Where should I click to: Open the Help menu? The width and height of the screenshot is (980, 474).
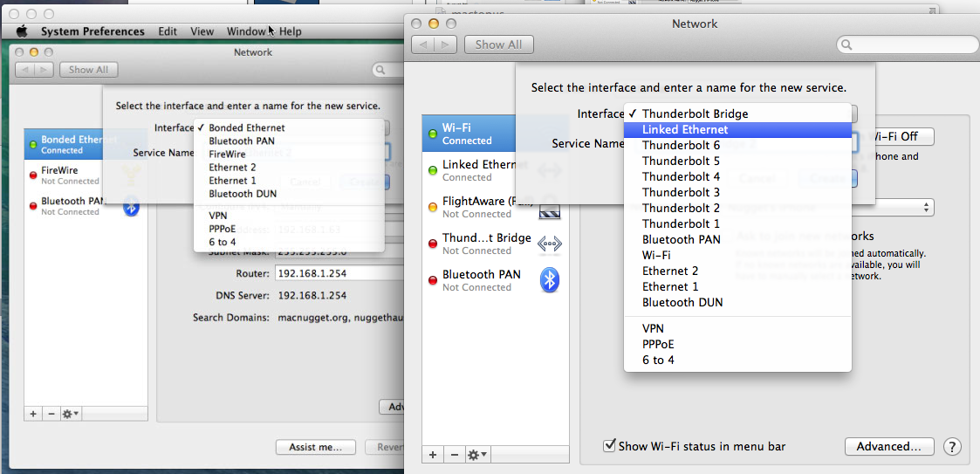[290, 31]
